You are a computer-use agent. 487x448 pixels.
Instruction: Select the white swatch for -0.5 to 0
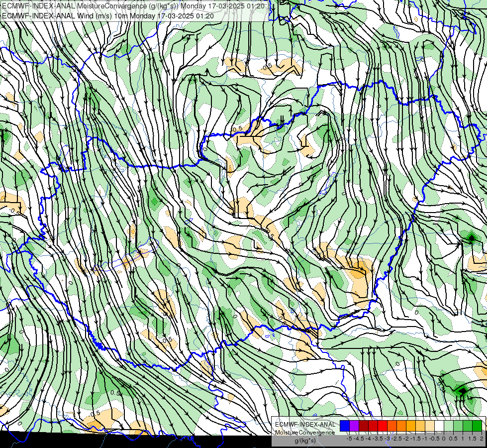[439, 426]
